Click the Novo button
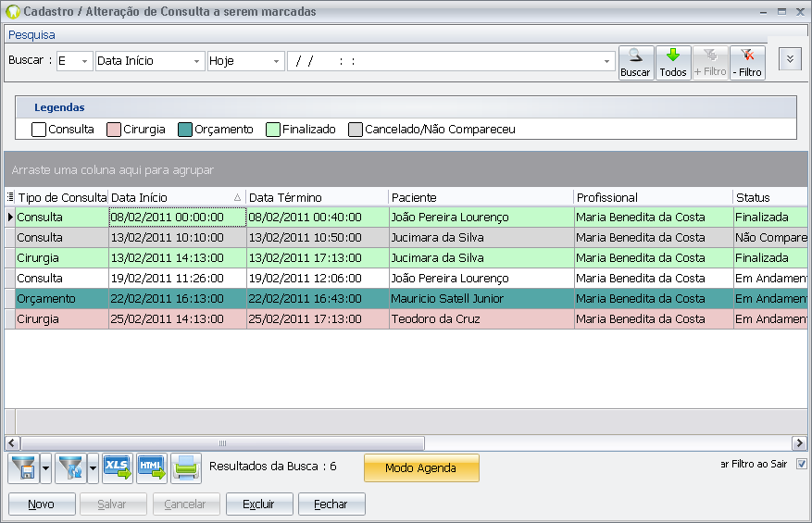The image size is (812, 523). tap(42, 504)
